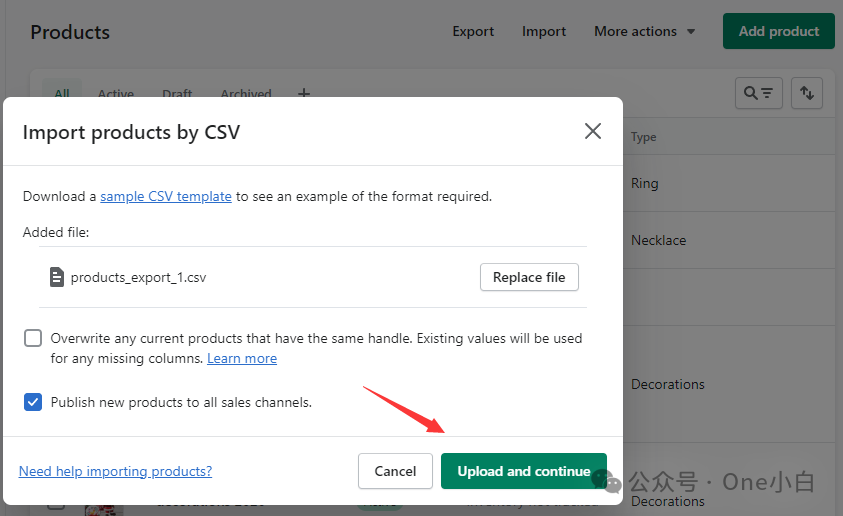843x516 pixels.
Task: Close the Import products by CSV dialog
Action: tap(592, 131)
